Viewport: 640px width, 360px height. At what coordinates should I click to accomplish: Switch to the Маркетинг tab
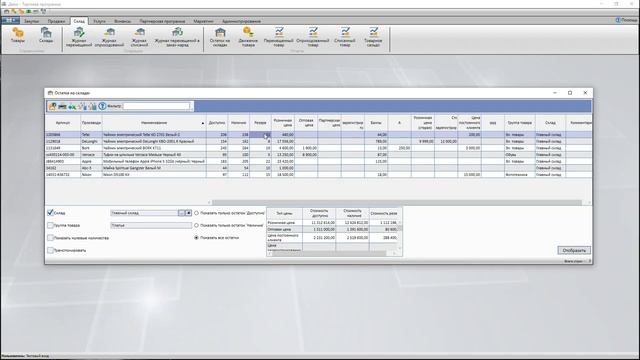point(203,21)
